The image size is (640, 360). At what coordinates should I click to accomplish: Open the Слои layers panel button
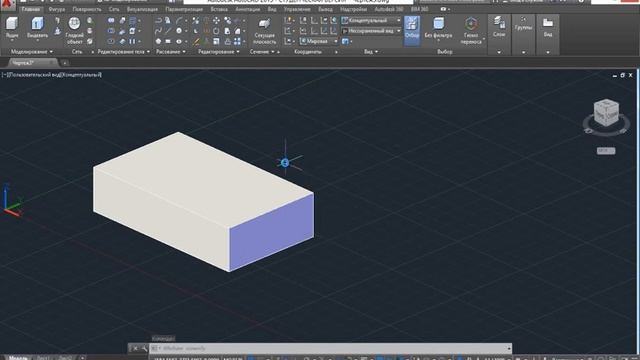click(499, 27)
